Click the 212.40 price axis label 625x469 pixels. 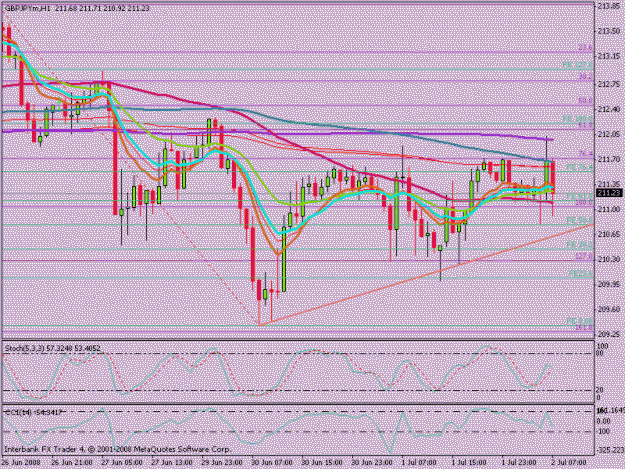click(x=609, y=109)
